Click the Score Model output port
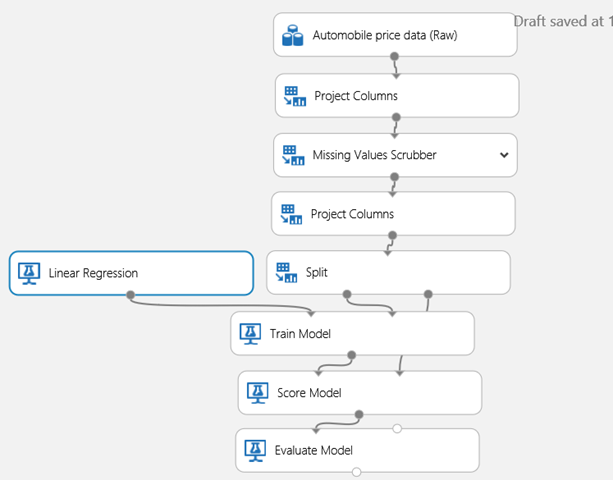The image size is (613, 480). click(x=359, y=414)
